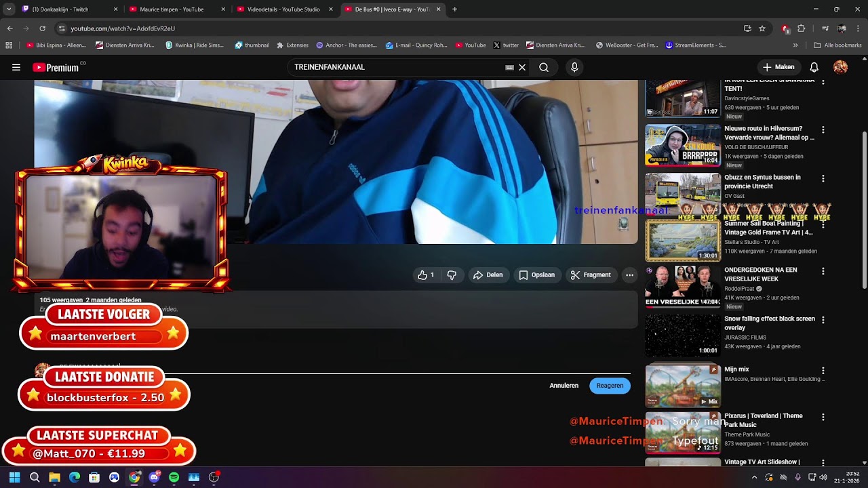
Task: Open a new browser tab
Action: (454, 9)
